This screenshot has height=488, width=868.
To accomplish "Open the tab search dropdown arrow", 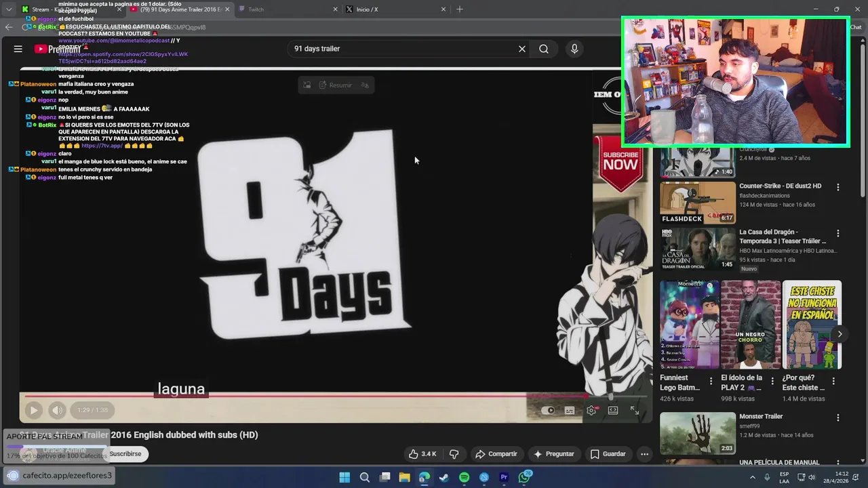I will tap(9, 9).
